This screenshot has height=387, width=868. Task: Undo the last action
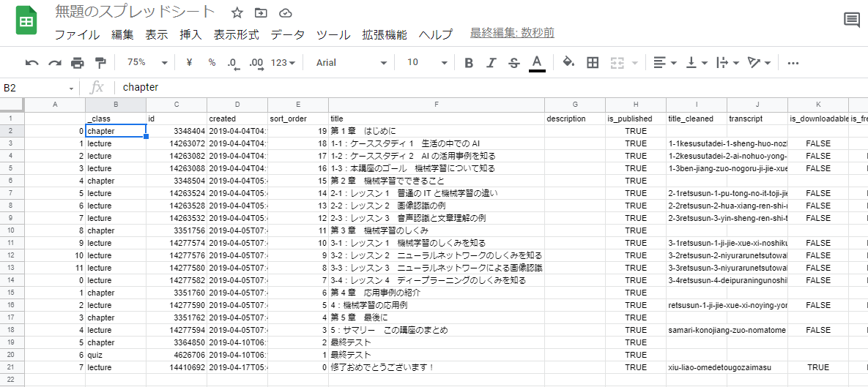point(32,62)
